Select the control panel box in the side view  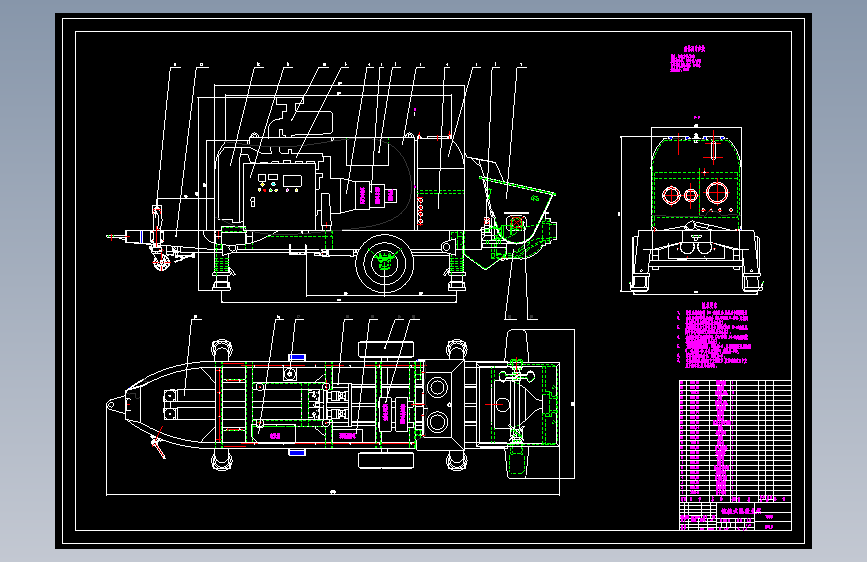(280, 196)
